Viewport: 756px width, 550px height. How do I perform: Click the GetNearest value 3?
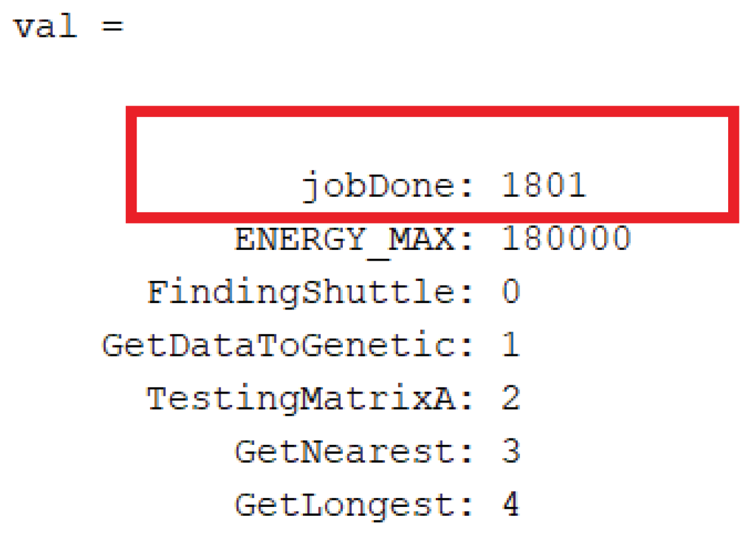(x=511, y=453)
